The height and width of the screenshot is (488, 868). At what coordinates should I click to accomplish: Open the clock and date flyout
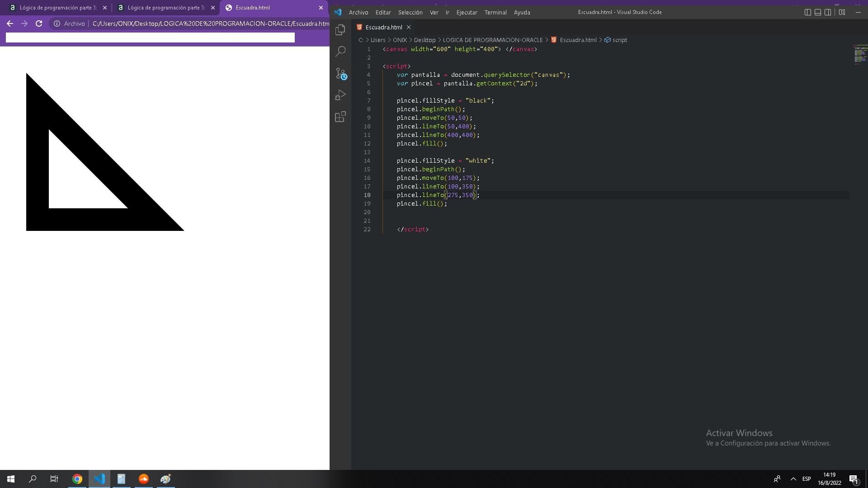pos(830,479)
